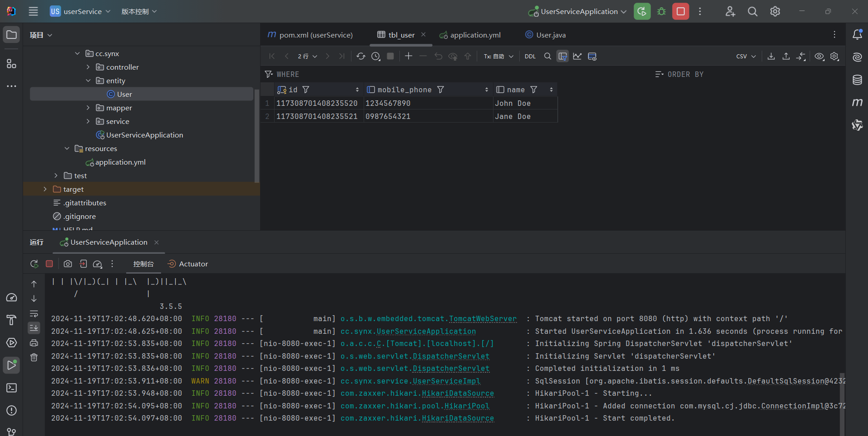Import data upload icon
This screenshot has width=868, height=436.
pyautogui.click(x=786, y=56)
